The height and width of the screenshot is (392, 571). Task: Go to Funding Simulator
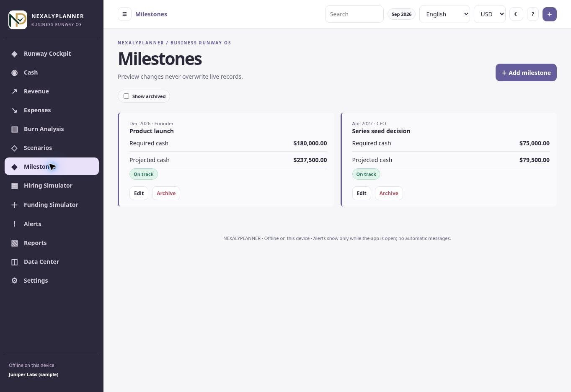51,205
